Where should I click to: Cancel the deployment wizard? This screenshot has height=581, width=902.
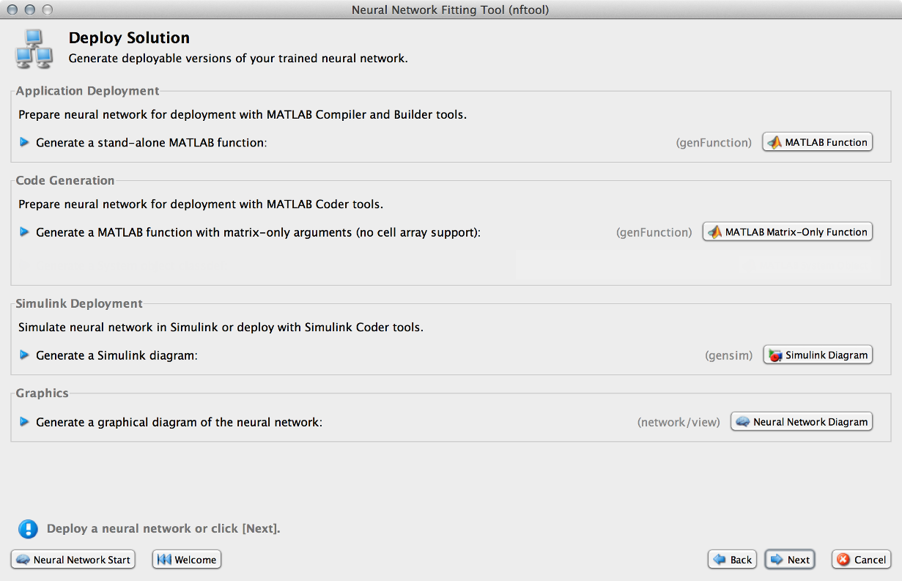click(861, 560)
